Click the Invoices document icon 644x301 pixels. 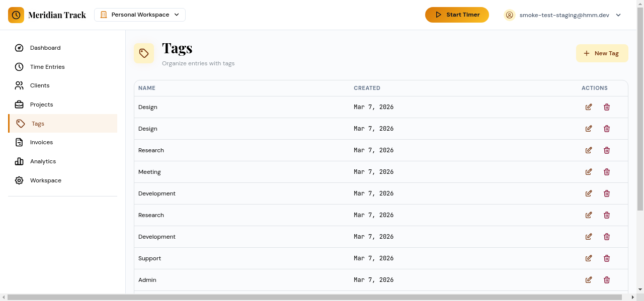19,142
